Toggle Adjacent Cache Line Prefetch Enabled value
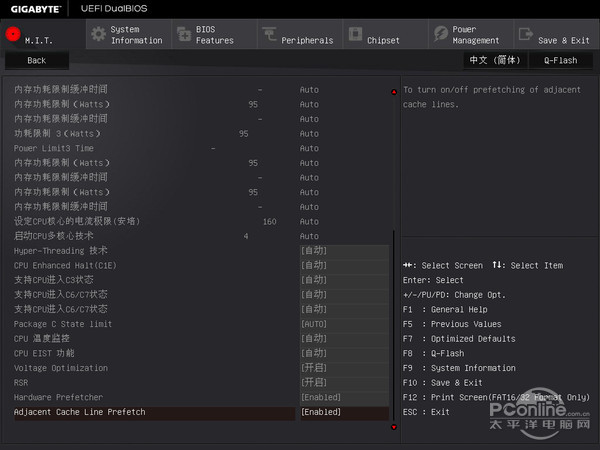The width and height of the screenshot is (600, 450). (x=343, y=412)
